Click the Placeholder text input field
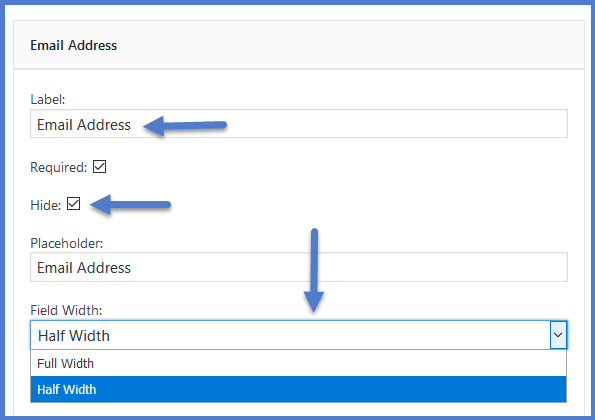 (299, 267)
